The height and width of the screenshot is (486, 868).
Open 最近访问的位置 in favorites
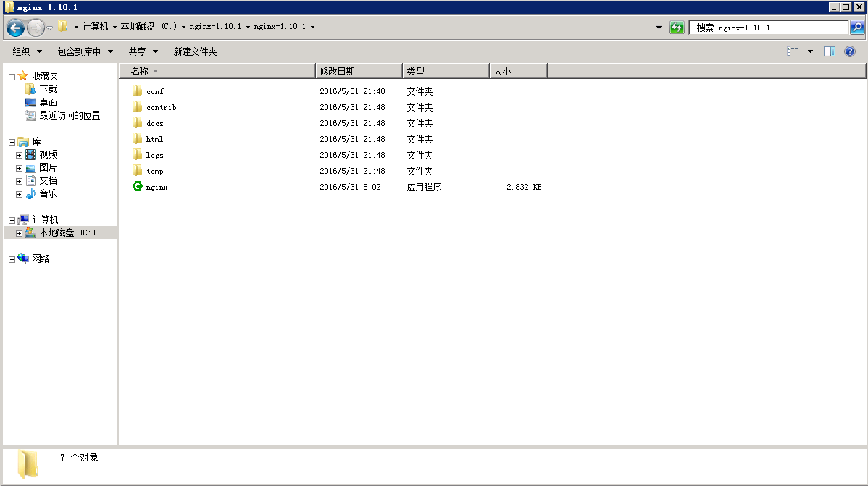(70, 115)
